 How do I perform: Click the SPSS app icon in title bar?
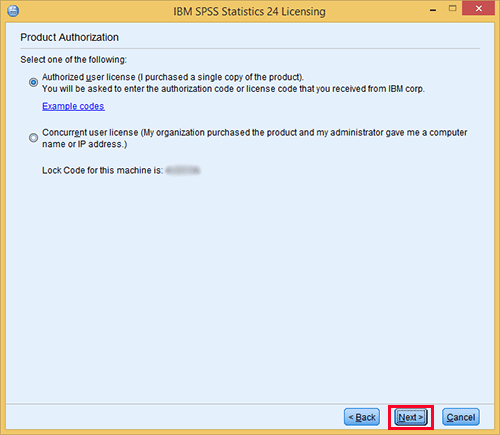pyautogui.click(x=13, y=11)
